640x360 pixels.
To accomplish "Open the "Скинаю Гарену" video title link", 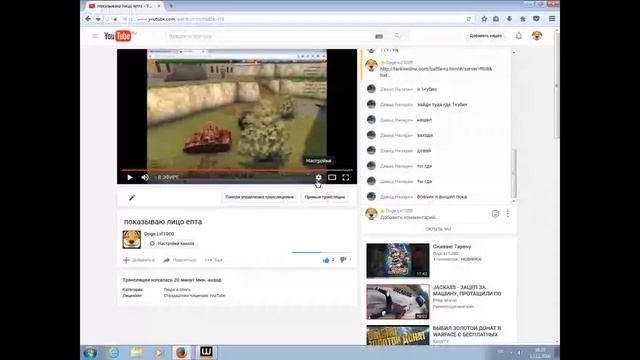I will click(452, 247).
